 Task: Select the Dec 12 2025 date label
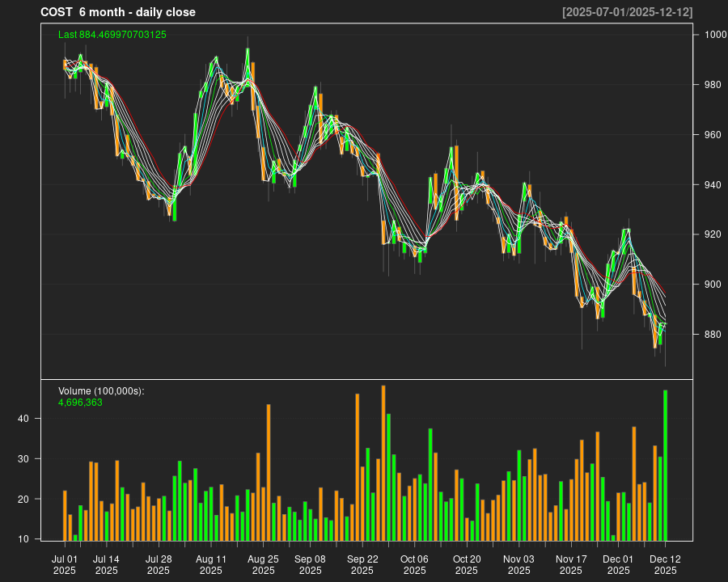click(665, 564)
